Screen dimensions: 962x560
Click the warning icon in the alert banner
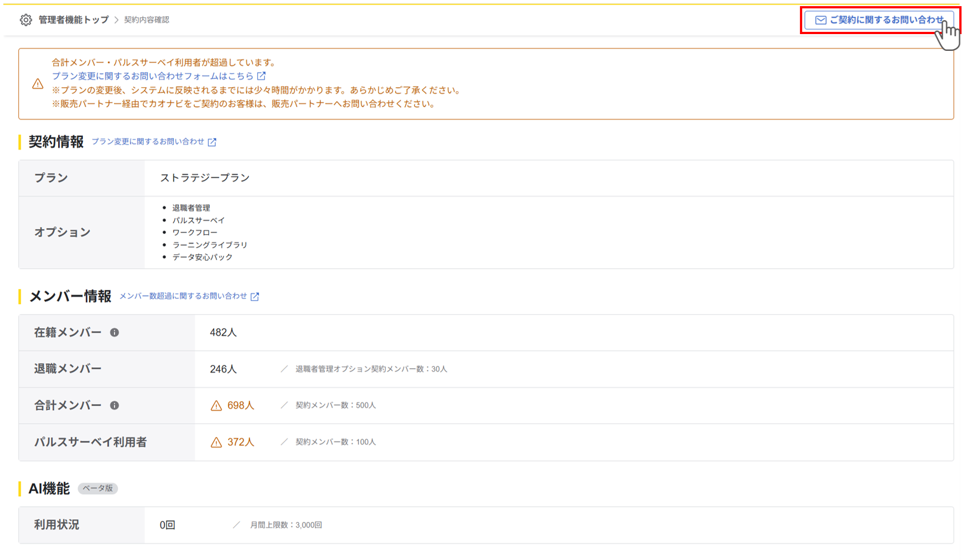[37, 84]
